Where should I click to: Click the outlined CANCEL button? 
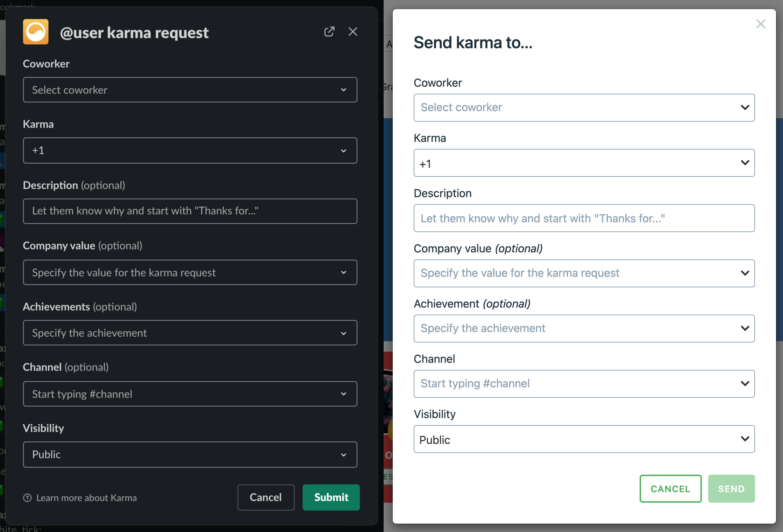click(x=670, y=489)
